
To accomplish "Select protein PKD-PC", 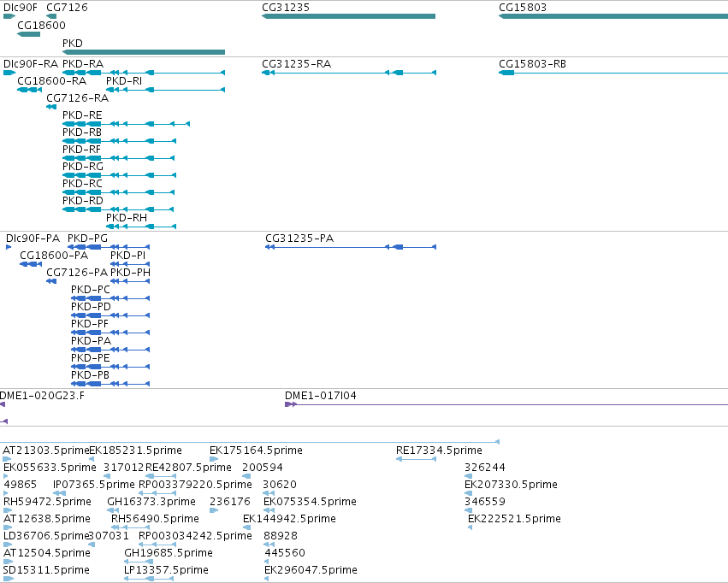I will (110, 298).
